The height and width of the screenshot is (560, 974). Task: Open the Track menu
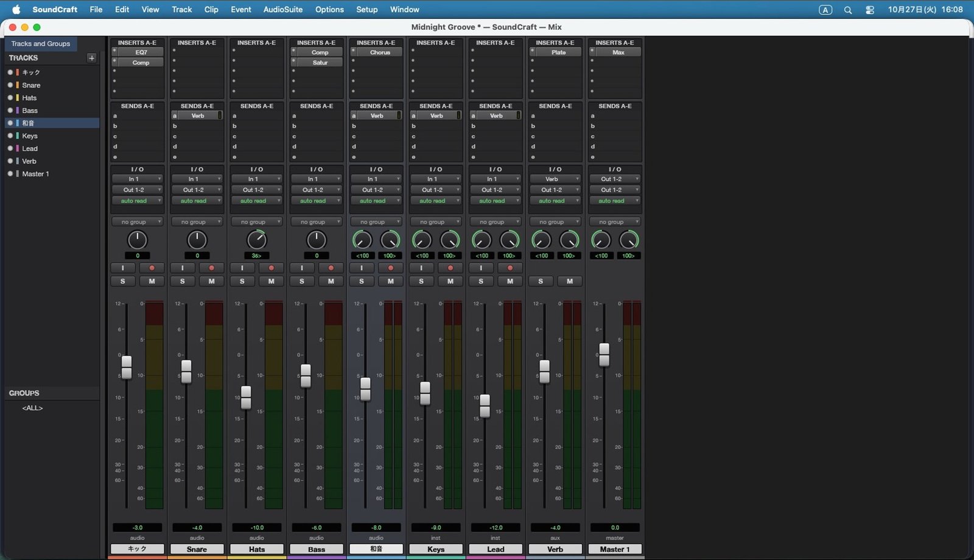click(181, 10)
